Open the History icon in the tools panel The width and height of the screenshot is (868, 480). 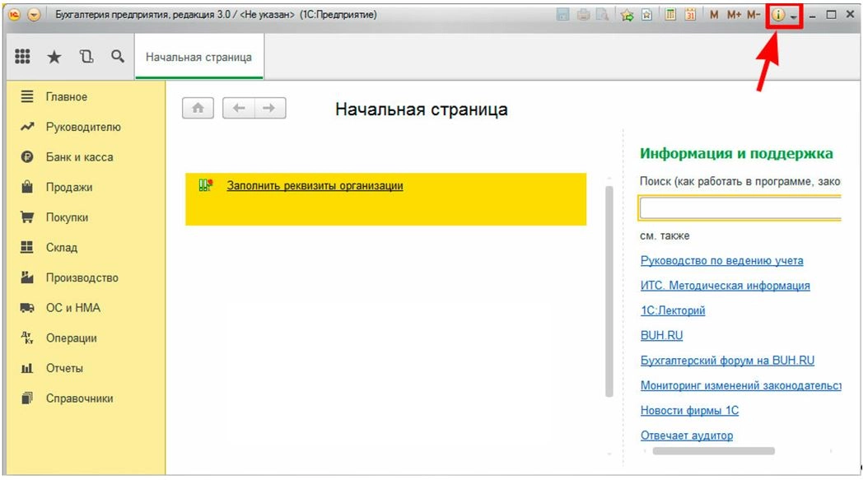[86, 56]
